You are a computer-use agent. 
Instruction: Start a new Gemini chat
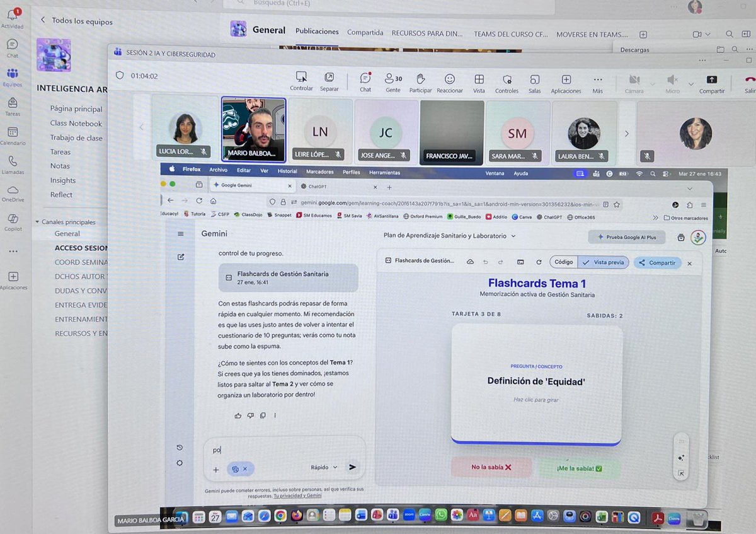pyautogui.click(x=181, y=257)
